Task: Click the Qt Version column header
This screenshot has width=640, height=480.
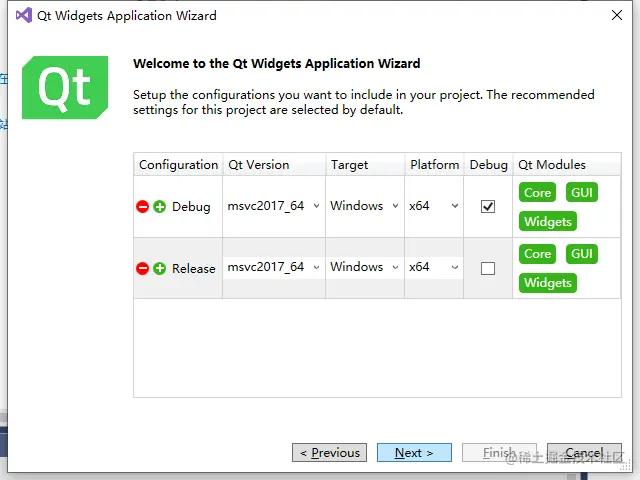Action: [274, 164]
